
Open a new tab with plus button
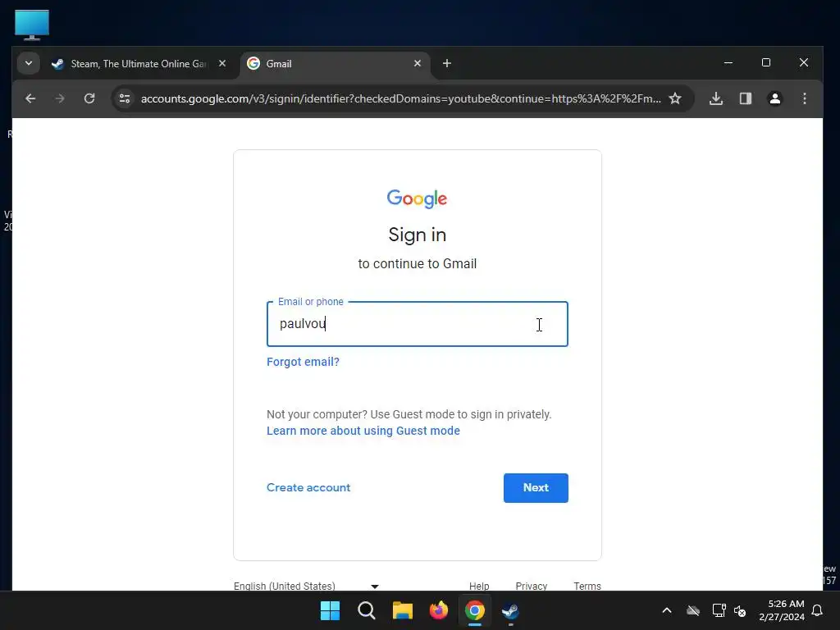tap(447, 64)
